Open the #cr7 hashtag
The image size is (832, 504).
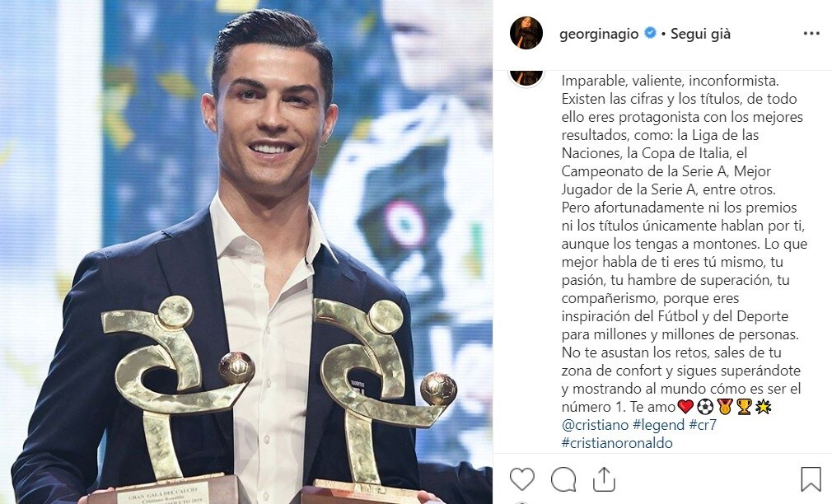(x=703, y=425)
